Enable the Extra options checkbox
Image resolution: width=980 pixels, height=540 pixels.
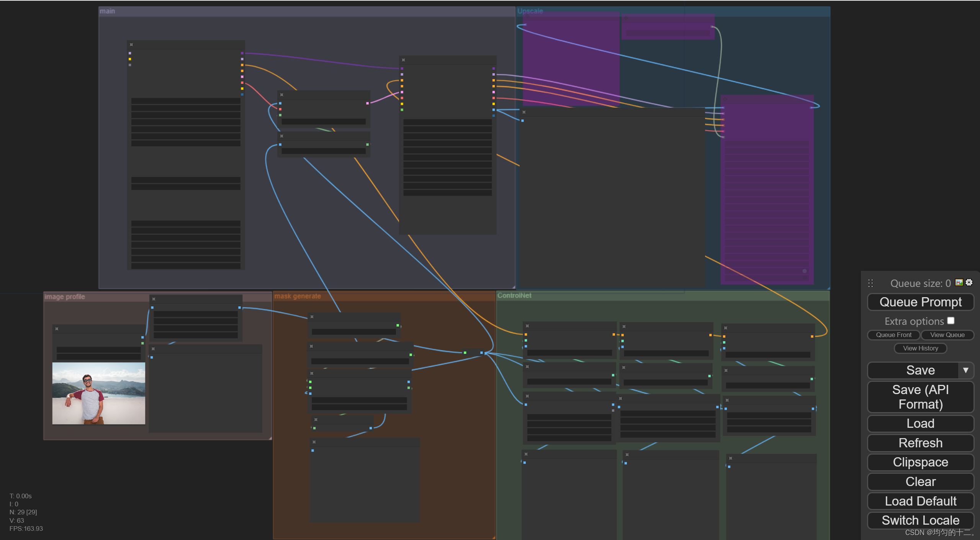[x=951, y=321]
